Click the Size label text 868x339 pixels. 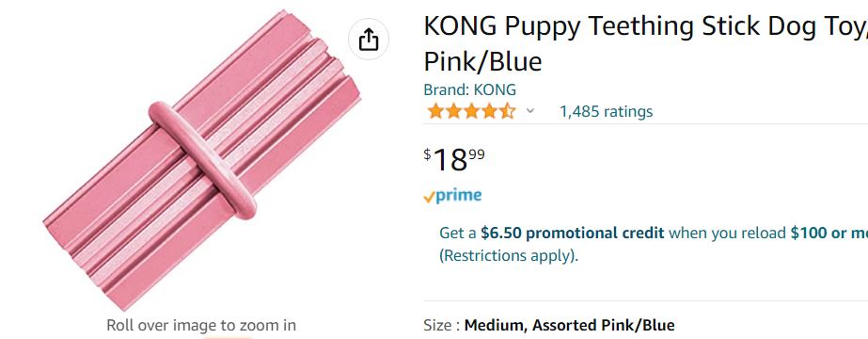tap(441, 325)
